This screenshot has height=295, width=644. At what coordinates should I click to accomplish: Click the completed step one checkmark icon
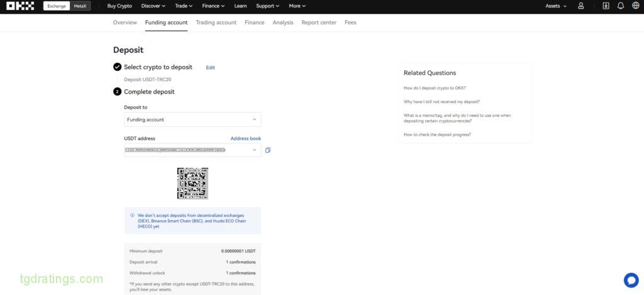(117, 67)
